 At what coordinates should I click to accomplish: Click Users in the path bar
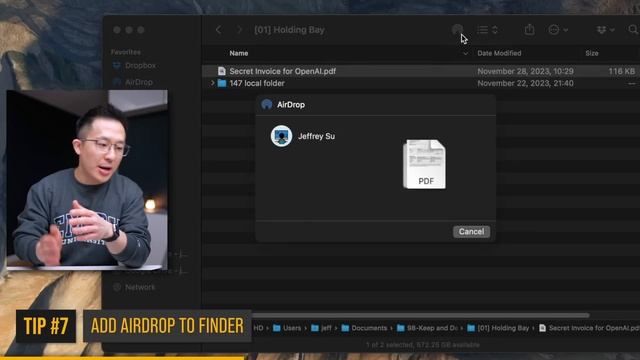[x=287, y=328]
